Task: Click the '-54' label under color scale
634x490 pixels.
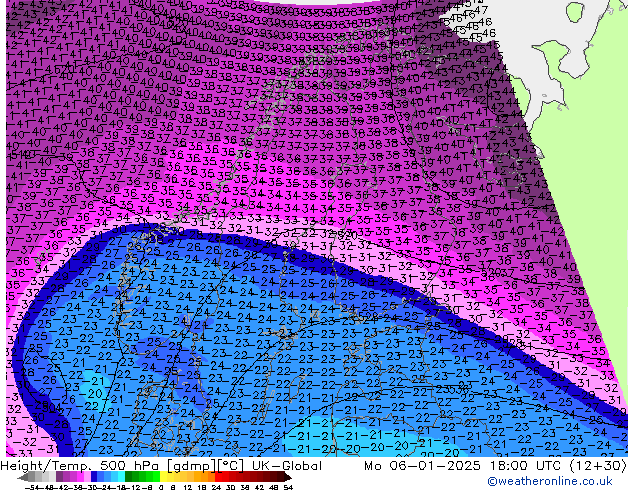Action: [x=32, y=488]
